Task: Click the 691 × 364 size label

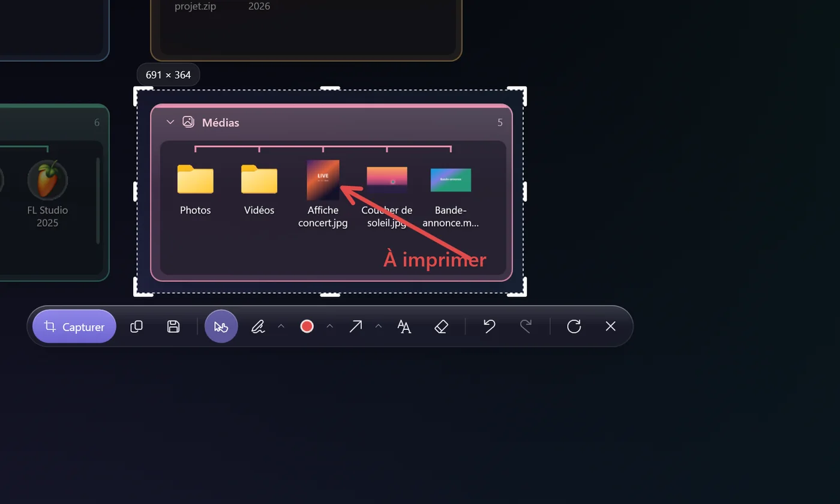Action: coord(169,75)
